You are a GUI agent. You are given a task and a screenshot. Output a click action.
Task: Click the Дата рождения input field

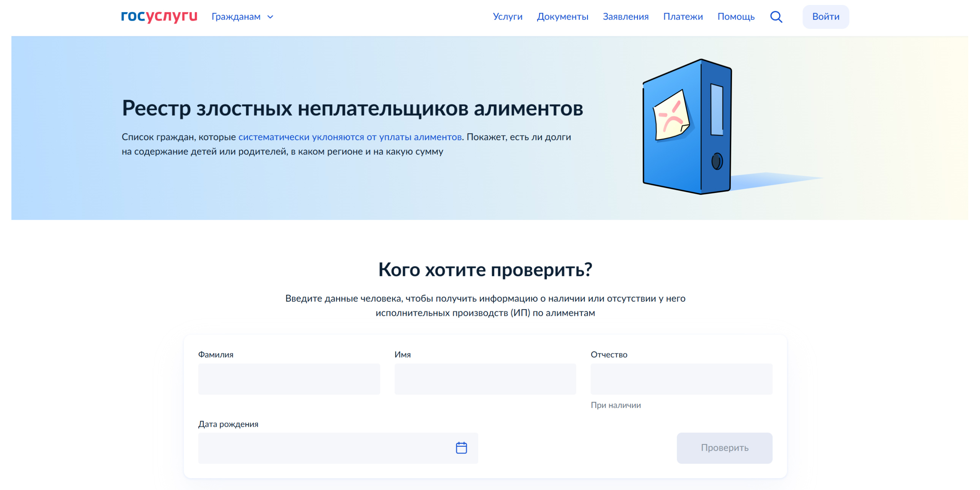pos(325,448)
